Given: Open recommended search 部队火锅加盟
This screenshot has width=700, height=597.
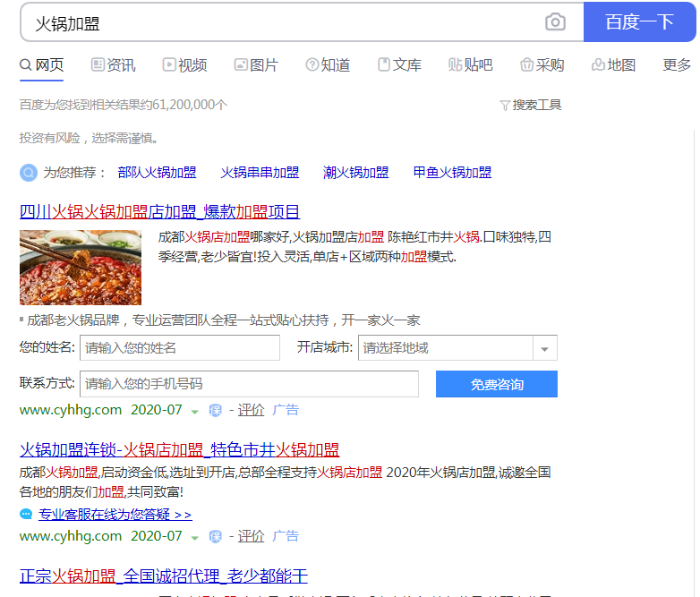Looking at the screenshot, I should 158,173.
